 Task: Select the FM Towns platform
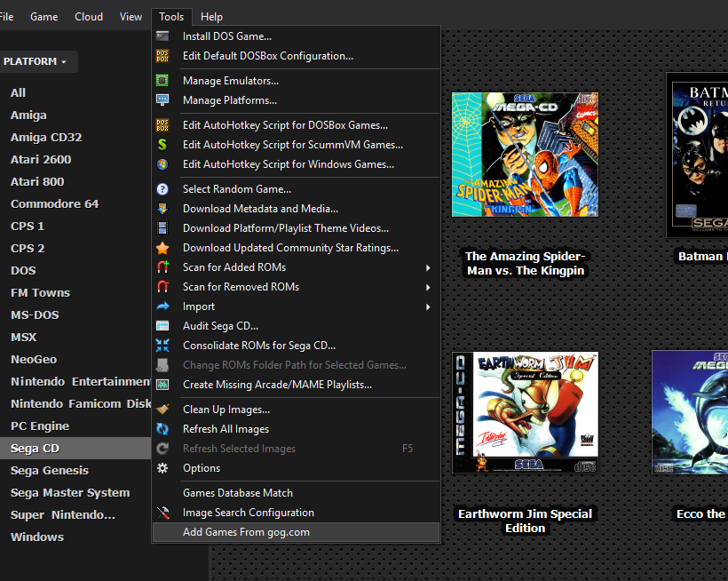(40, 293)
